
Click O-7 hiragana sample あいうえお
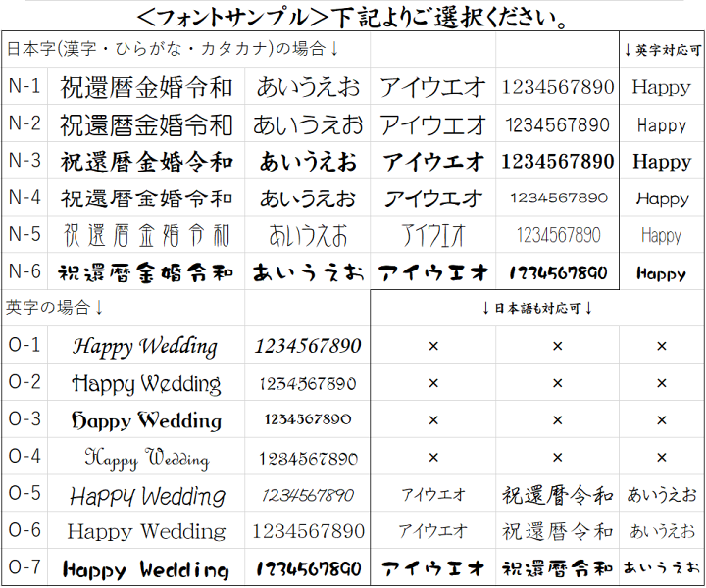point(662,567)
